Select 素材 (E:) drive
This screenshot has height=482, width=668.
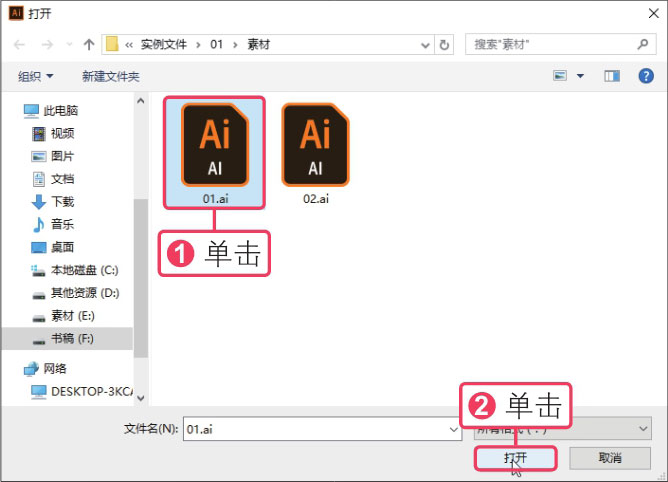tap(72, 316)
